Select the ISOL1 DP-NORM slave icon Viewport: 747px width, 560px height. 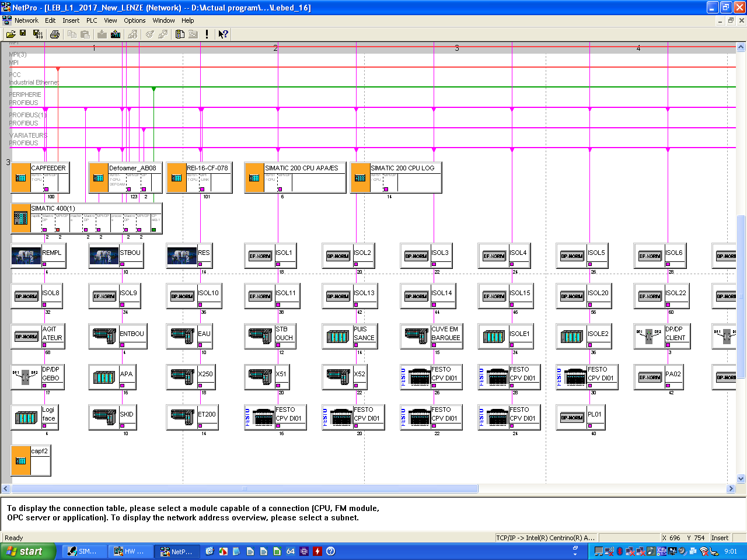[260, 256]
